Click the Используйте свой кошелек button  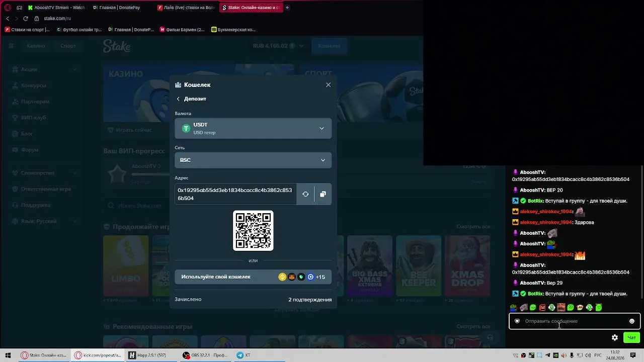253,277
